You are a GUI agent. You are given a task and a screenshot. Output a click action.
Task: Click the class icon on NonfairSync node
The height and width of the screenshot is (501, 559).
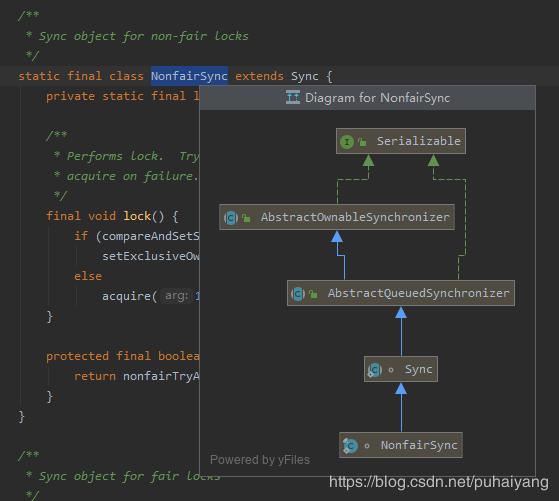[x=350, y=446]
